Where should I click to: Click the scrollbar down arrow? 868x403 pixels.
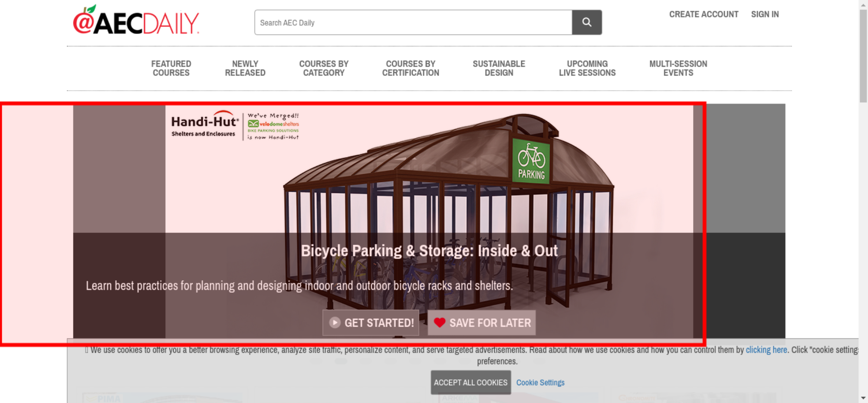pos(863,397)
